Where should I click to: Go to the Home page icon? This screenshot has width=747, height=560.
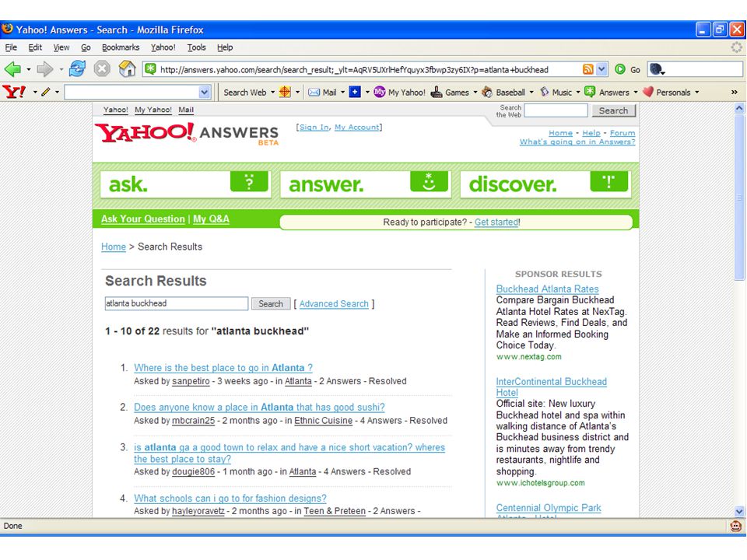click(127, 69)
